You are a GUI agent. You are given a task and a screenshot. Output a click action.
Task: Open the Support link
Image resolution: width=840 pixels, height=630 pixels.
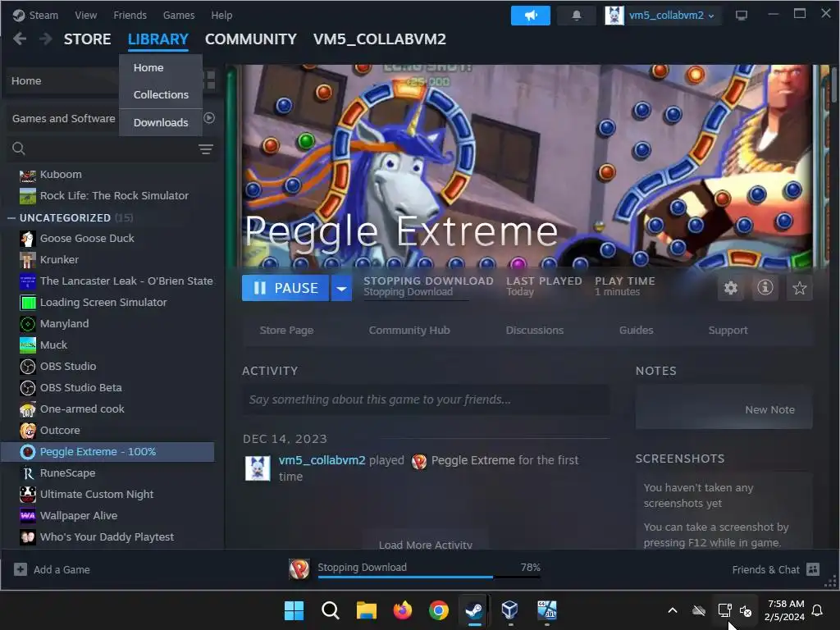point(728,330)
